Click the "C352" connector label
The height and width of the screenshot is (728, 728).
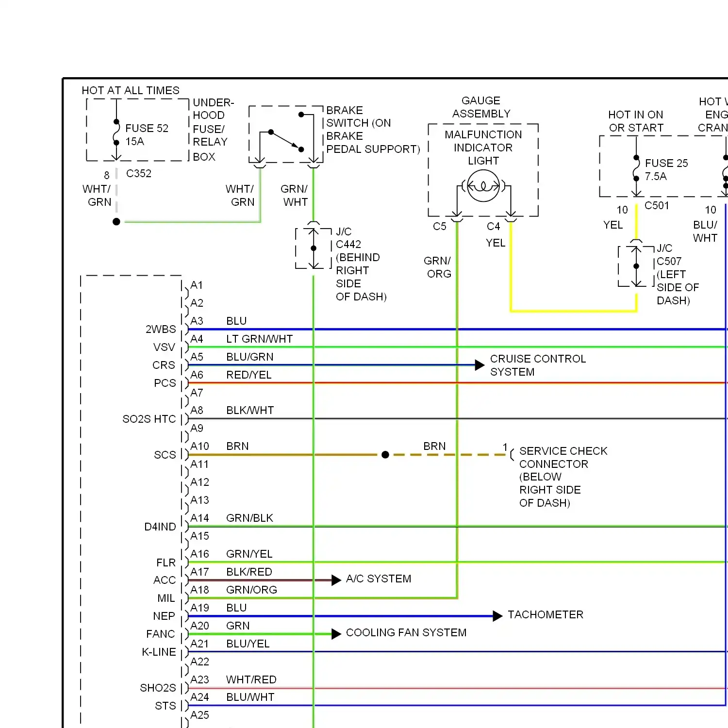coord(139,173)
